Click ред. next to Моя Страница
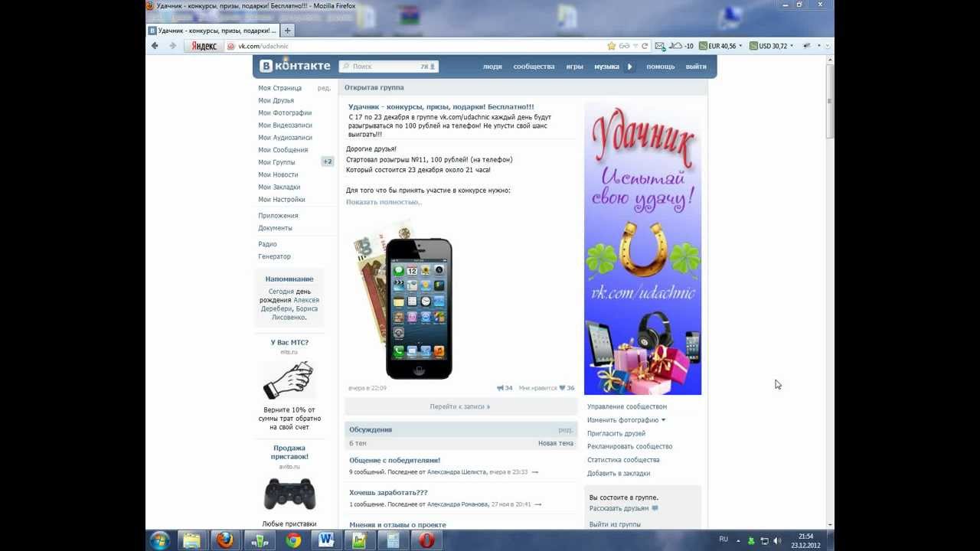This screenshot has width=980, height=551. click(x=324, y=88)
